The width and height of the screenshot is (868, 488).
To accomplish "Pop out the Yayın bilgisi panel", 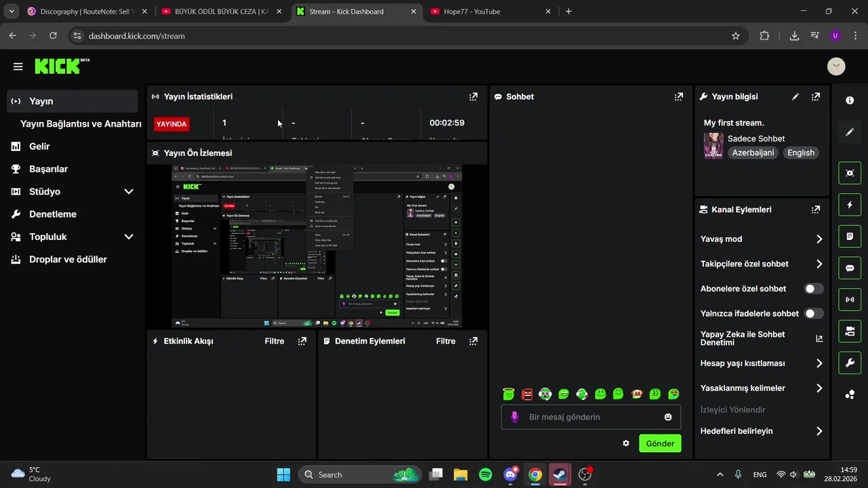I will (816, 97).
